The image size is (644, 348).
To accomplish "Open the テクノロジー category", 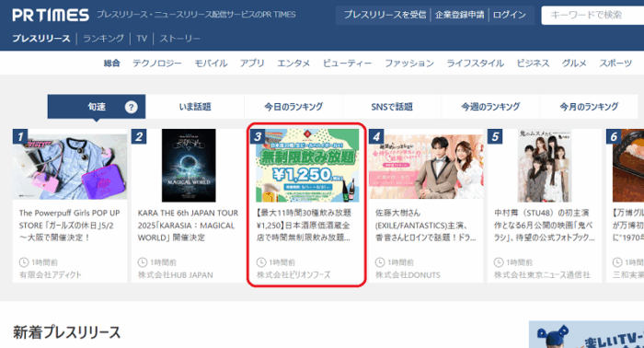I will [157, 64].
